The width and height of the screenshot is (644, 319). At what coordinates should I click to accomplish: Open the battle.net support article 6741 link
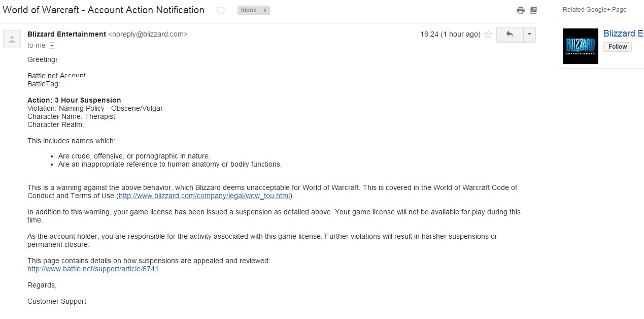click(93, 269)
